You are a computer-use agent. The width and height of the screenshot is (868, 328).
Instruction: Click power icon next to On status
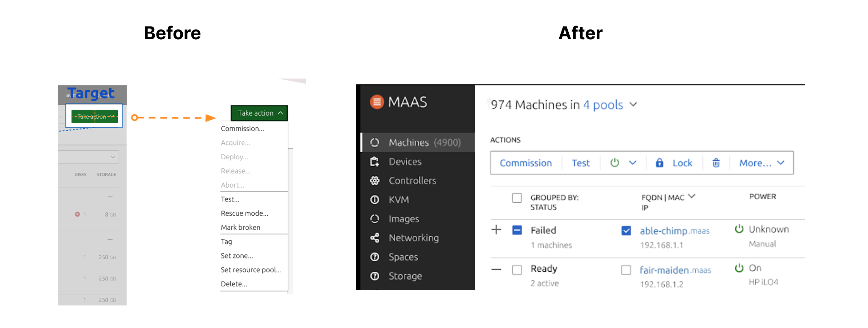(x=739, y=268)
